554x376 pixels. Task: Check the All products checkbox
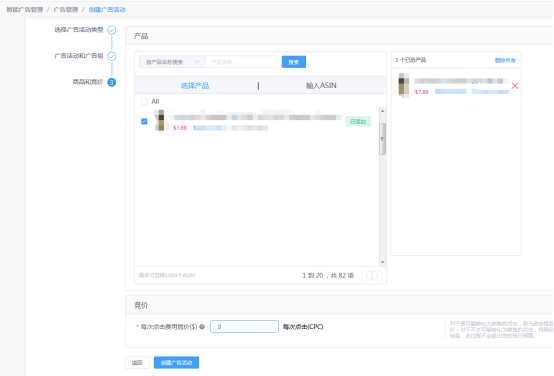coord(144,102)
